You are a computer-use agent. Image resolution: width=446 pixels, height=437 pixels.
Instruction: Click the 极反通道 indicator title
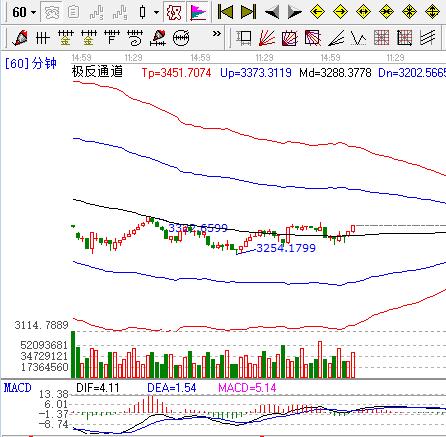tap(97, 71)
